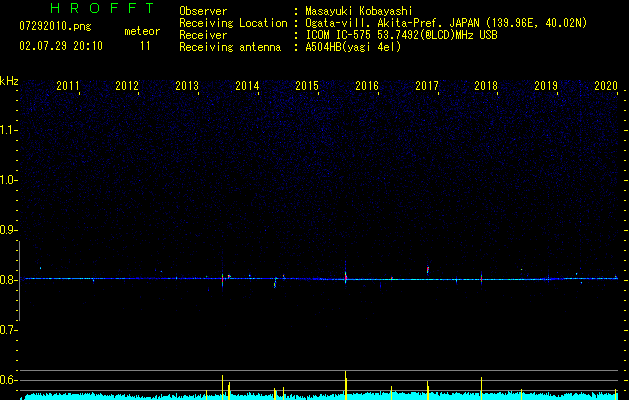Select the file name 07292010.png
Image resolution: width=629 pixels, height=400 pixels.
click(55, 26)
